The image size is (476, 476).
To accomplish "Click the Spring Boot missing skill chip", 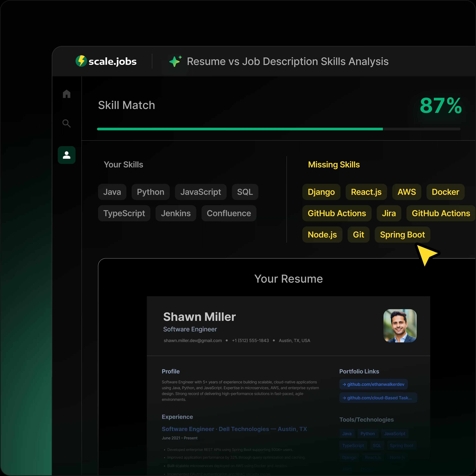I will [402, 235].
